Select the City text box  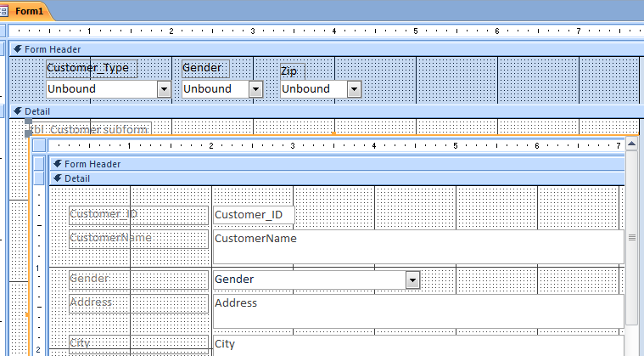click(x=418, y=346)
